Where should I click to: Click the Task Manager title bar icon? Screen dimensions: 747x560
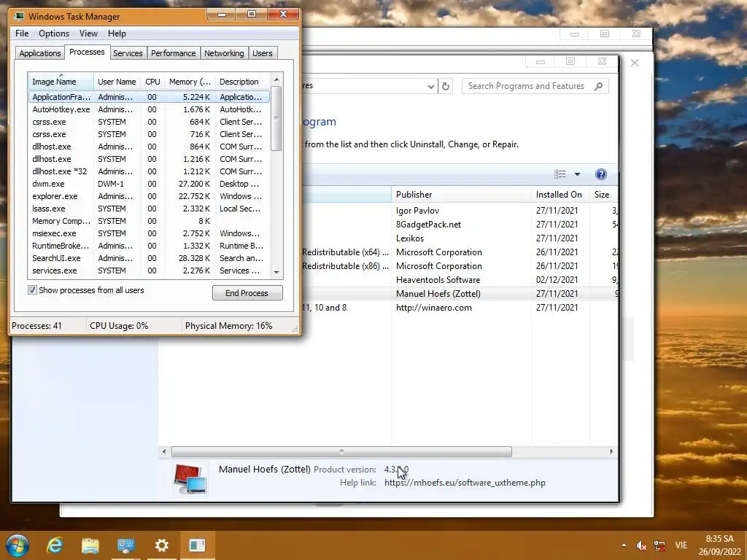point(19,16)
